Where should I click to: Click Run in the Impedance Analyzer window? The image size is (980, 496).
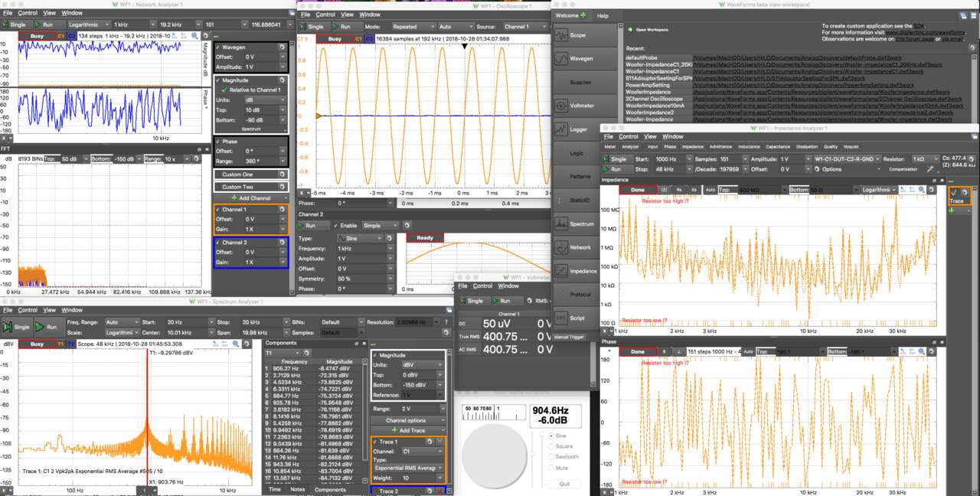click(x=617, y=169)
